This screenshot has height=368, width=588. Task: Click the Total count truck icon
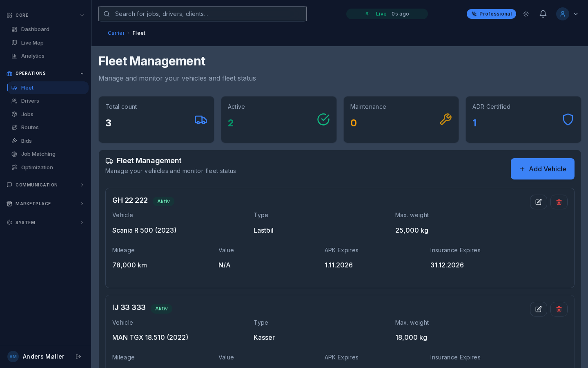(x=200, y=120)
